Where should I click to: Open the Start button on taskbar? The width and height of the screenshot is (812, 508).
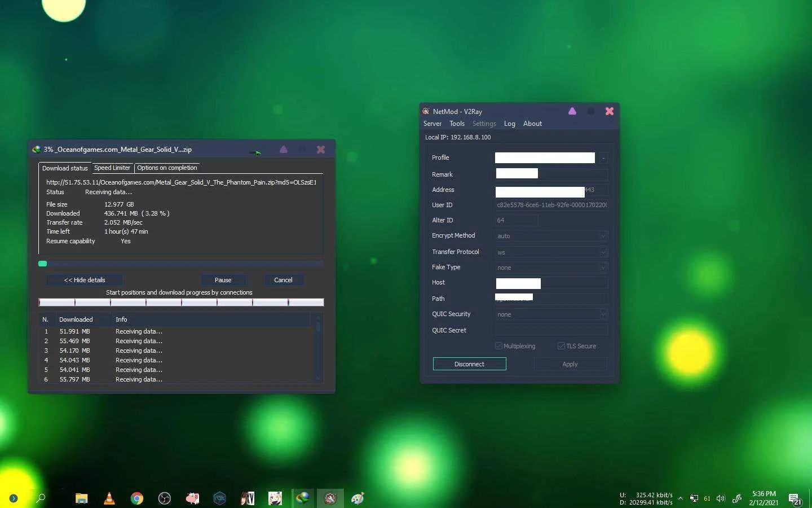(x=14, y=498)
